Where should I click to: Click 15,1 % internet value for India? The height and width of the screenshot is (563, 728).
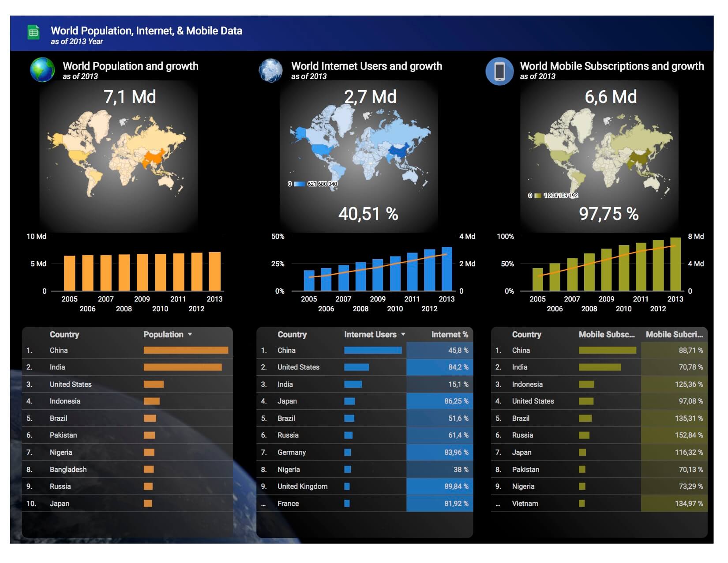458,384
